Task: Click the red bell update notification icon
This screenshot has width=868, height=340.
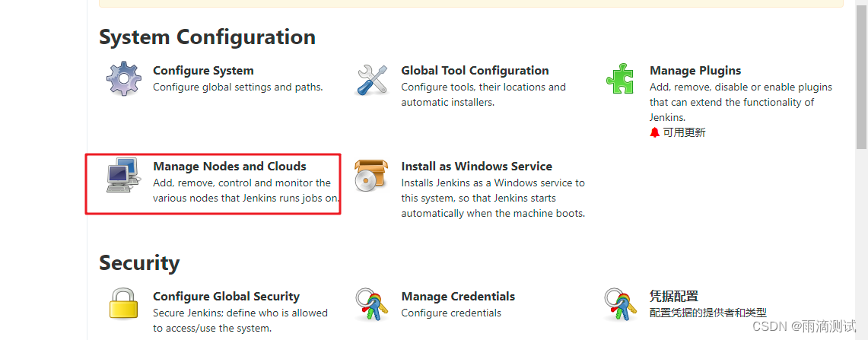Action: [x=655, y=132]
